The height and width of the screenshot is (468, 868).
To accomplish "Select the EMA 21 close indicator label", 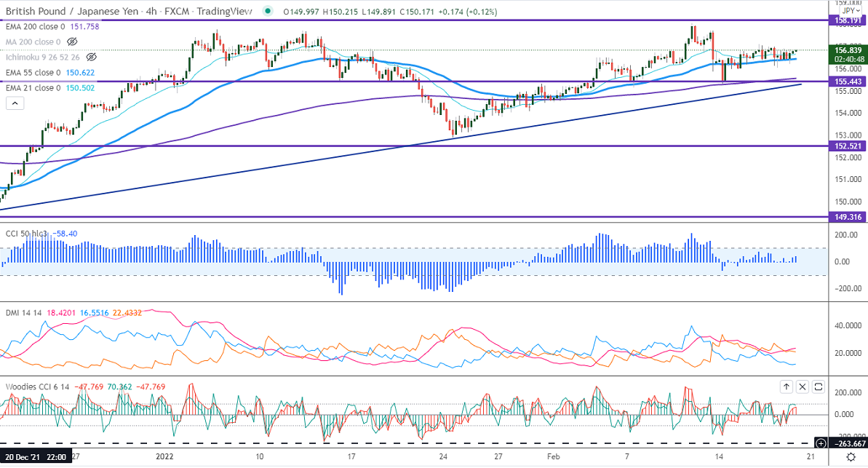I will [x=33, y=87].
